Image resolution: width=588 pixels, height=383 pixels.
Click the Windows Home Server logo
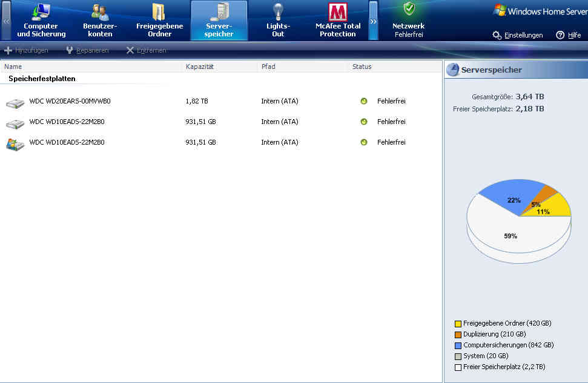click(x=540, y=11)
